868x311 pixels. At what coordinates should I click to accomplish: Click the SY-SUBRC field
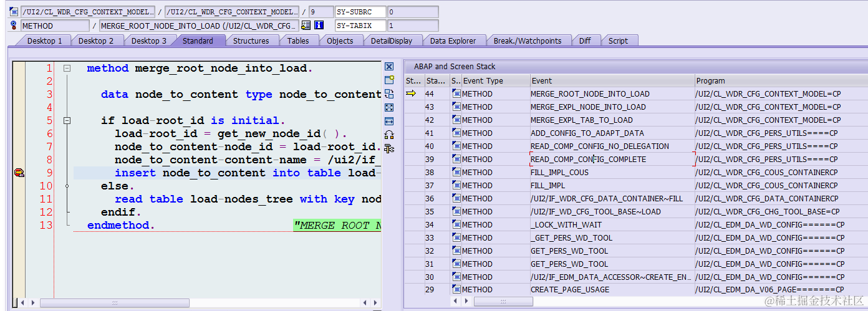[x=360, y=12]
